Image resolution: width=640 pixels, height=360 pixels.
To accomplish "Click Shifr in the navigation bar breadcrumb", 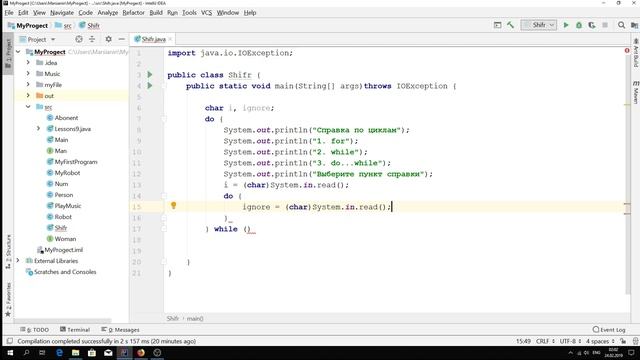I will pyautogui.click(x=90, y=25).
